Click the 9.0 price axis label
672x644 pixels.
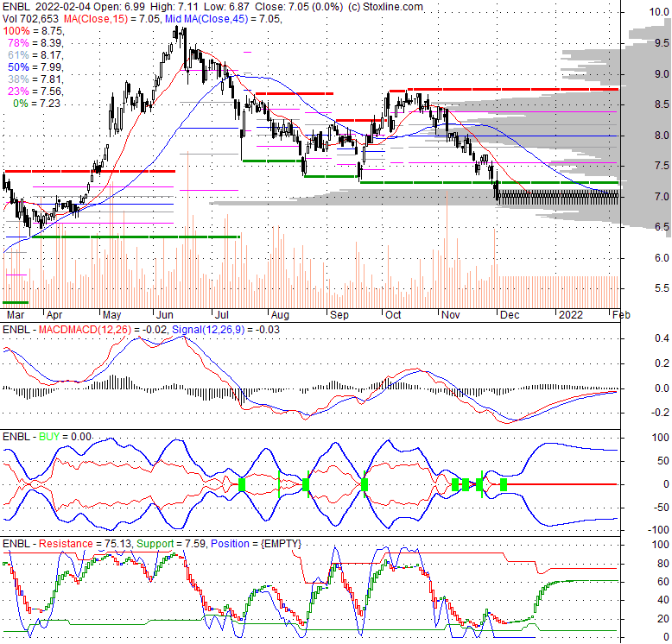point(662,74)
